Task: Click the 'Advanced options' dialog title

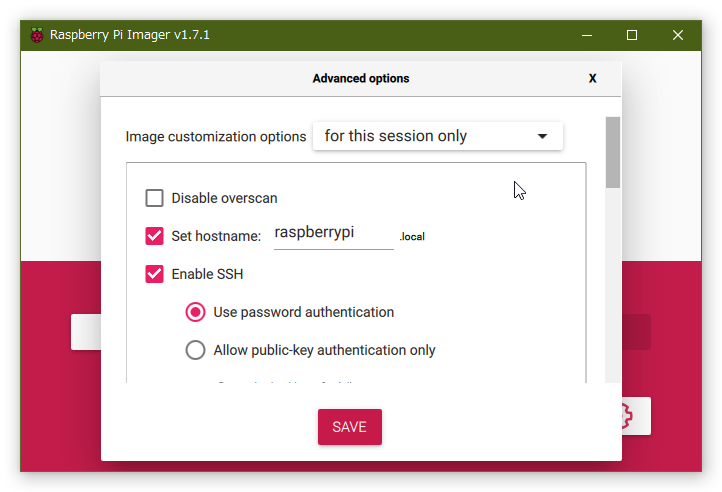Action: (361, 79)
